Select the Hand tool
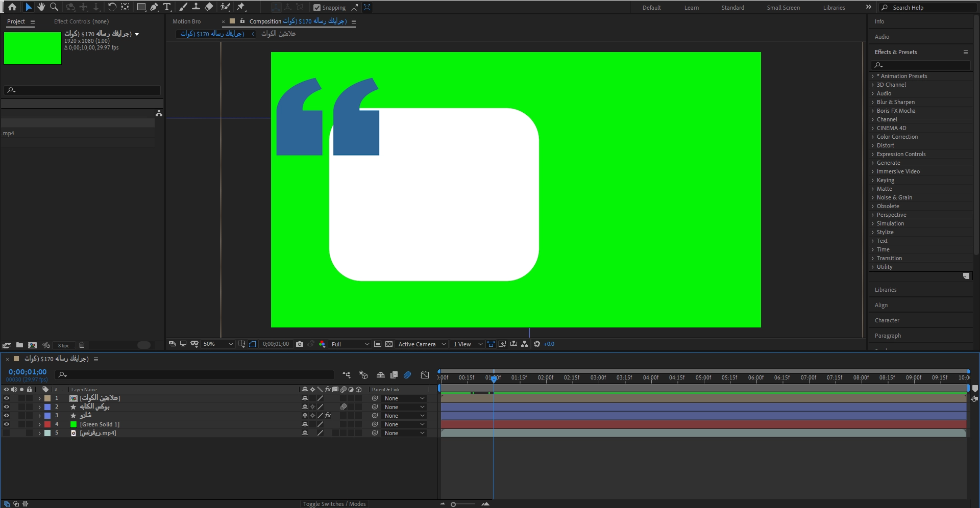This screenshot has width=980, height=508. [x=41, y=7]
